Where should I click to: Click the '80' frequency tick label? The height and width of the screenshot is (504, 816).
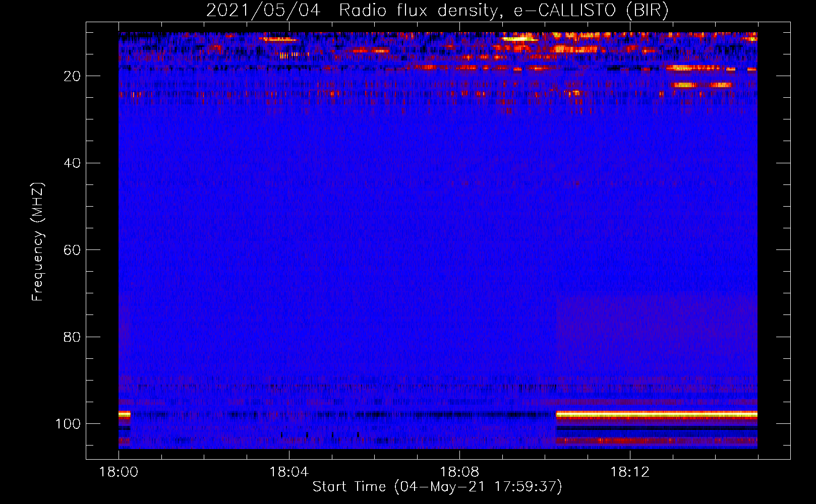(x=72, y=337)
